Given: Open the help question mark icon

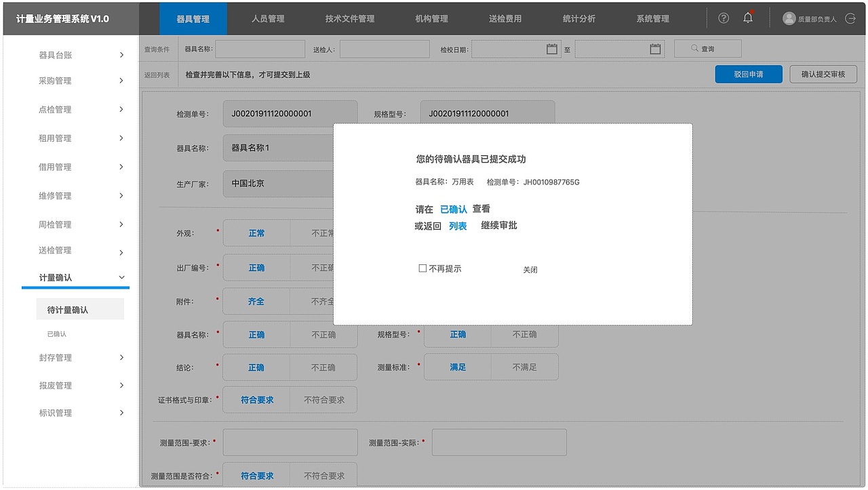Looking at the screenshot, I should [x=723, y=18].
